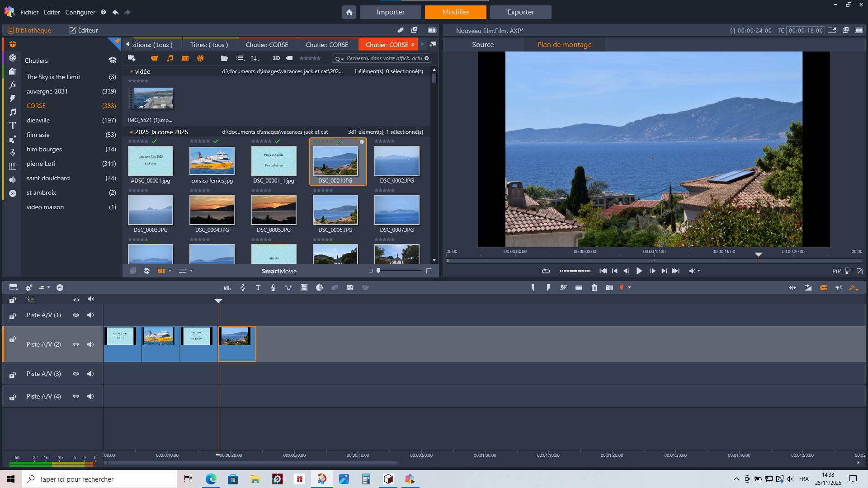
Task: Open the voice-over microphone recording tool
Action: point(273,287)
